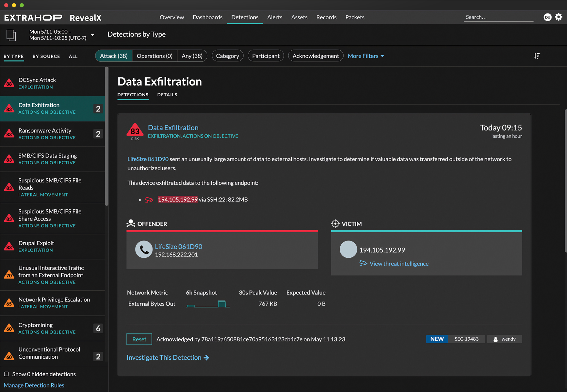
Task: Click the detection list scrollbar
Action: pos(106,136)
